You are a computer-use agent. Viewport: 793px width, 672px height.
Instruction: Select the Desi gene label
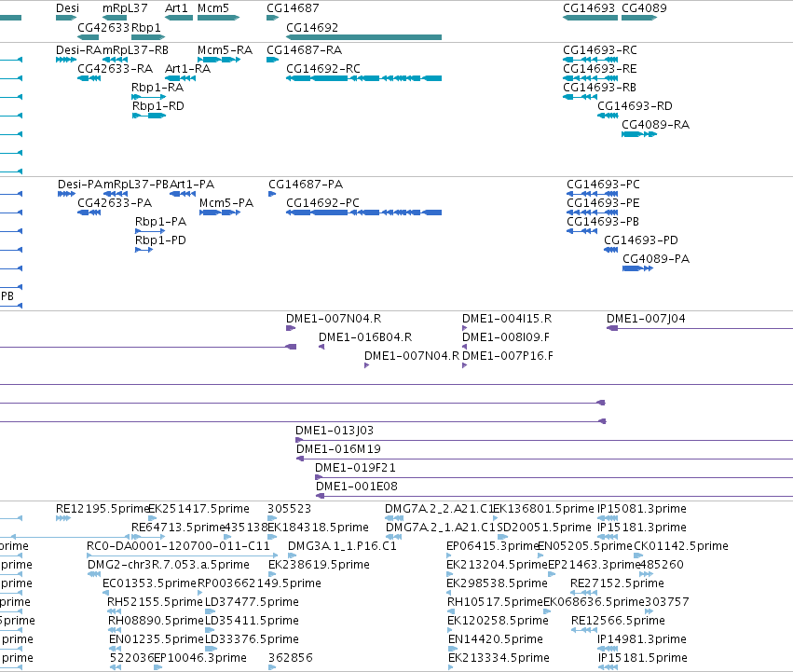click(67, 8)
